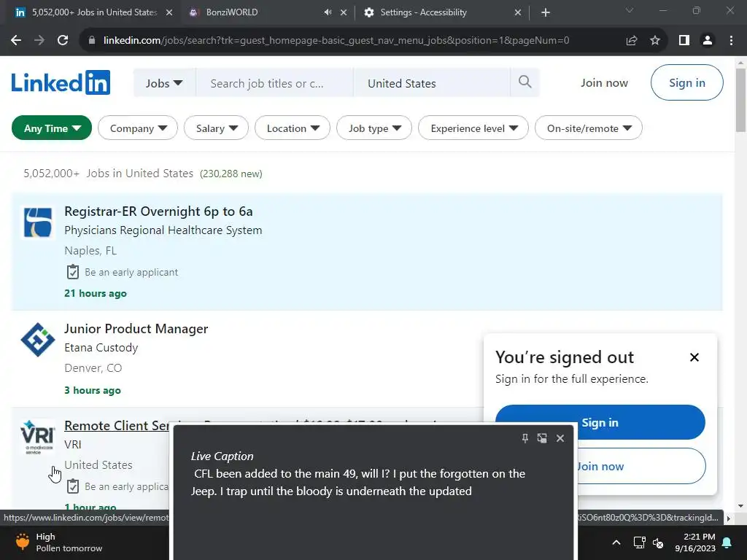Reload the LinkedIn page

tap(63, 41)
